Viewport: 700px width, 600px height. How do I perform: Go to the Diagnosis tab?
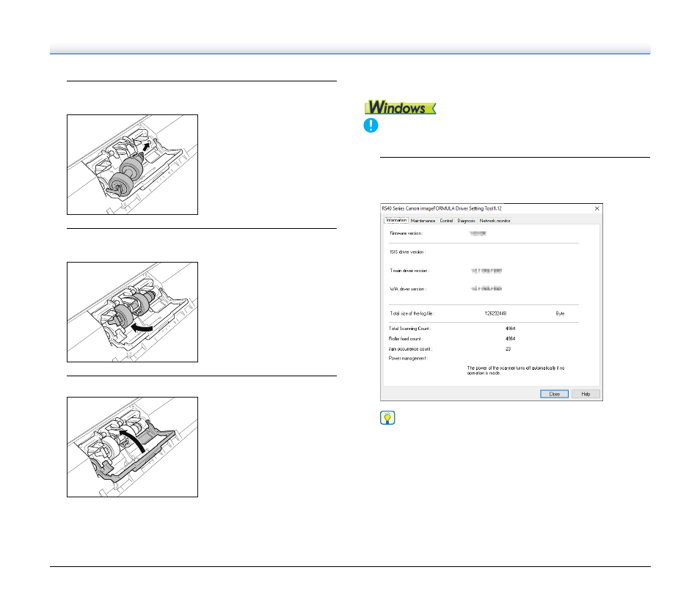pos(466,220)
